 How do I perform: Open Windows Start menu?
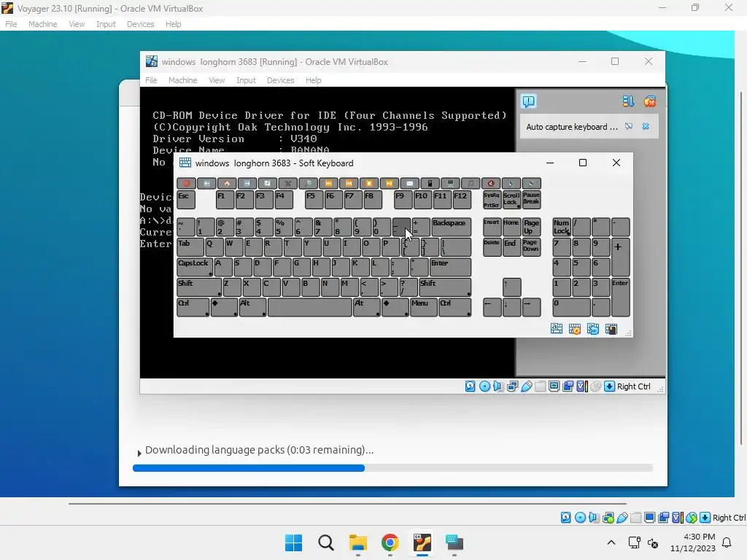293,542
